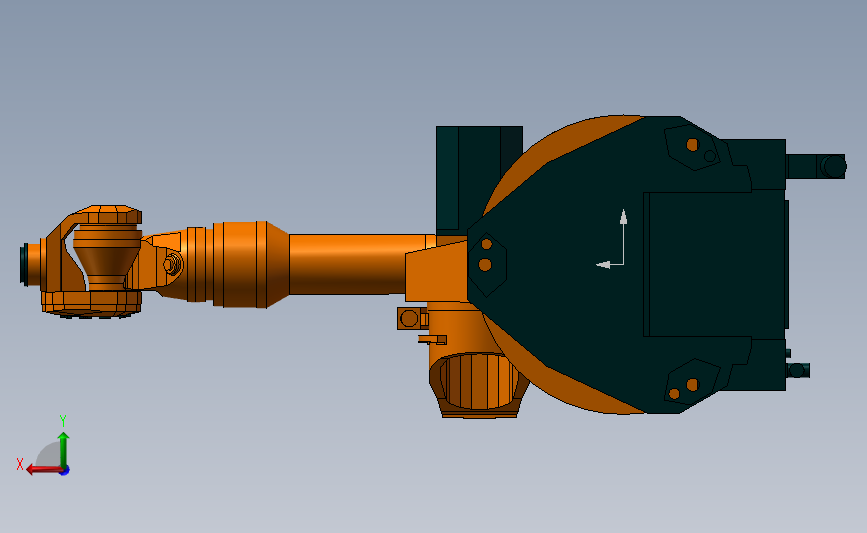Viewport: 867px width, 533px height.
Task: Select the small dark connector at bottom right
Action: click(x=798, y=370)
